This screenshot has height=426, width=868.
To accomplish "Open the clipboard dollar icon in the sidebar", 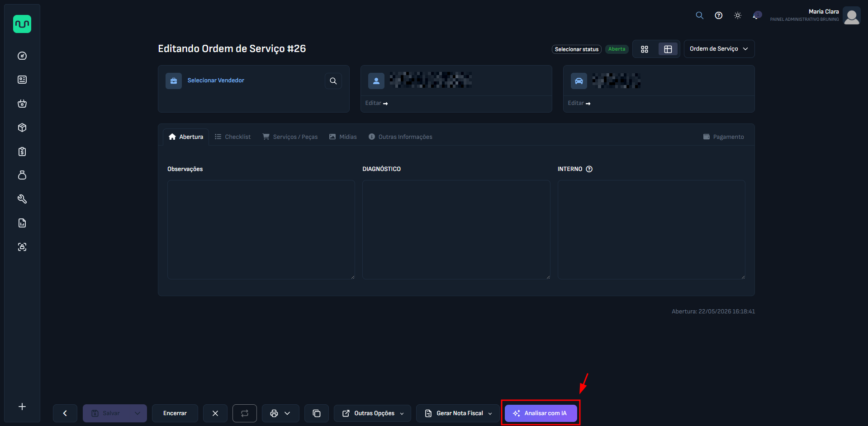I will 22,151.
